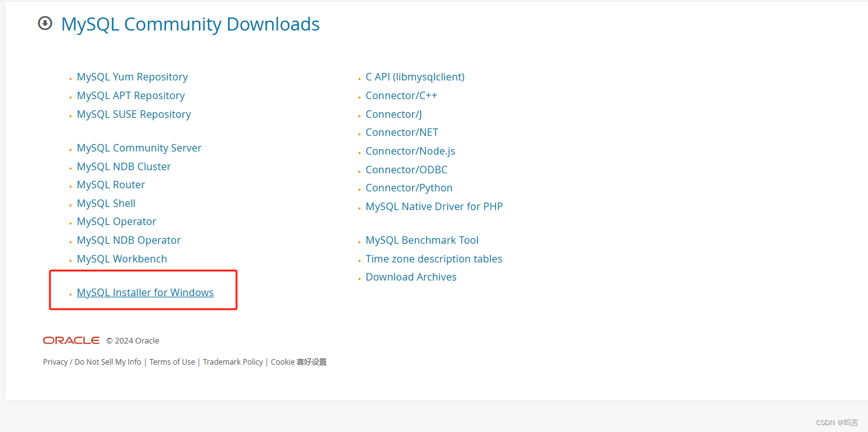Open C API (libmysqlclient) link
Screen dimensions: 868x432
tap(415, 77)
